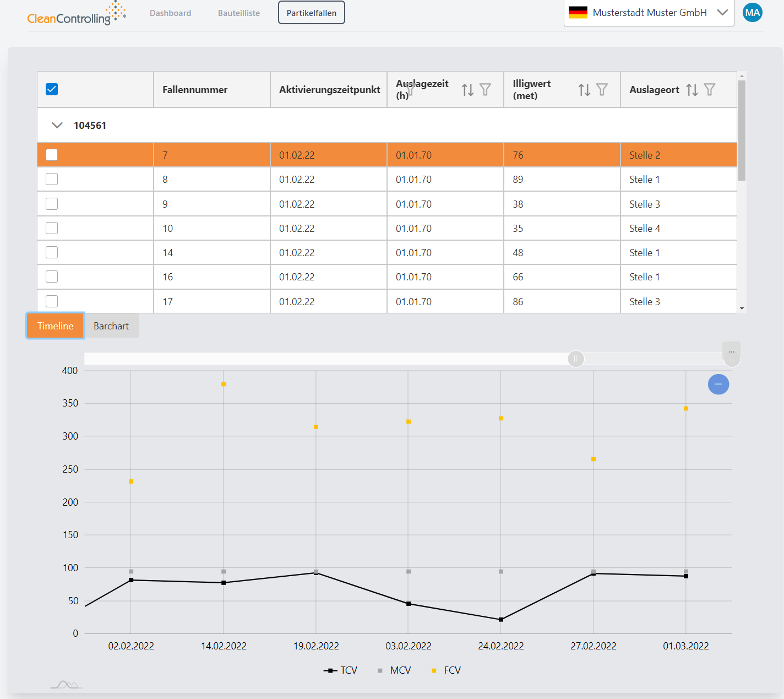The image size is (784, 699).
Task: Open filter for Auslageort column
Action: [x=710, y=90]
